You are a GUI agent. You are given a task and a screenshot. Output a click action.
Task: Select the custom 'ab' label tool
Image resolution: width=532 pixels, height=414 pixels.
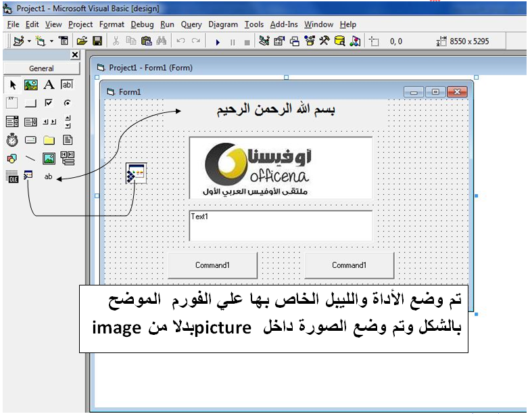[49, 177]
